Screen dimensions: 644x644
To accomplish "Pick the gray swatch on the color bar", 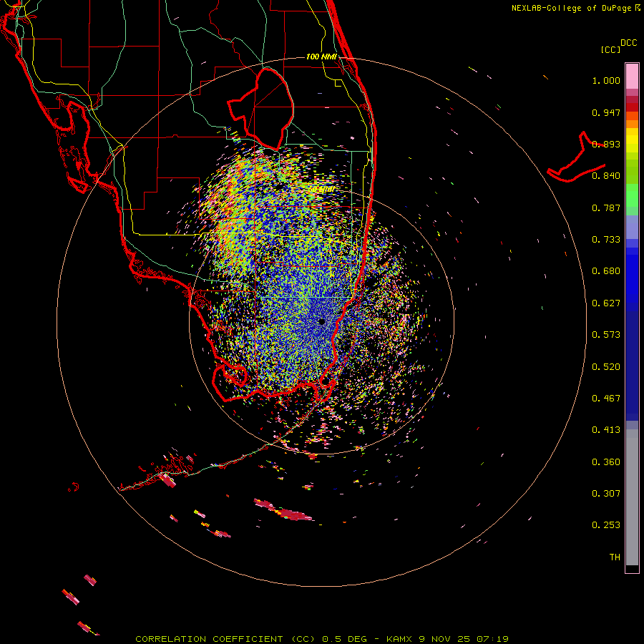I will click(632, 497).
